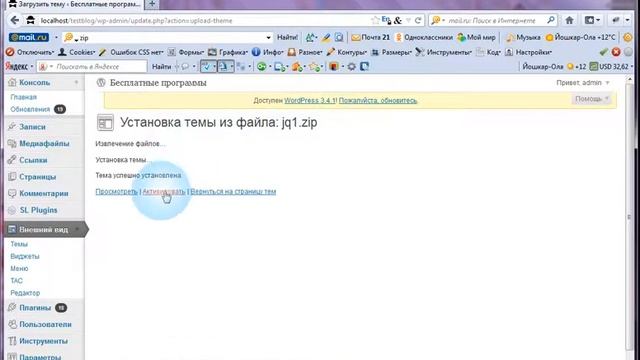640x360 pixels.
Task: Open the gear settings icon in Yandex bar
Action: [351, 67]
